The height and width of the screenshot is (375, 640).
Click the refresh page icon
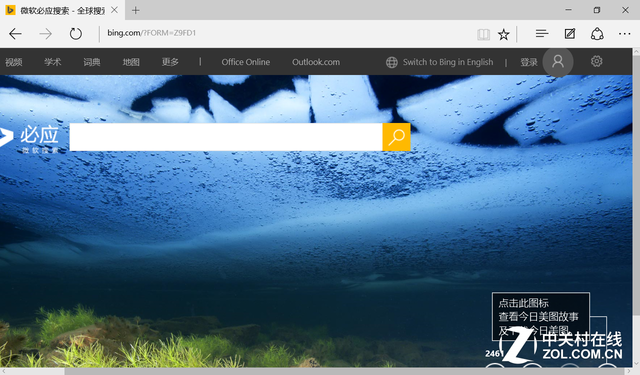pos(76,33)
